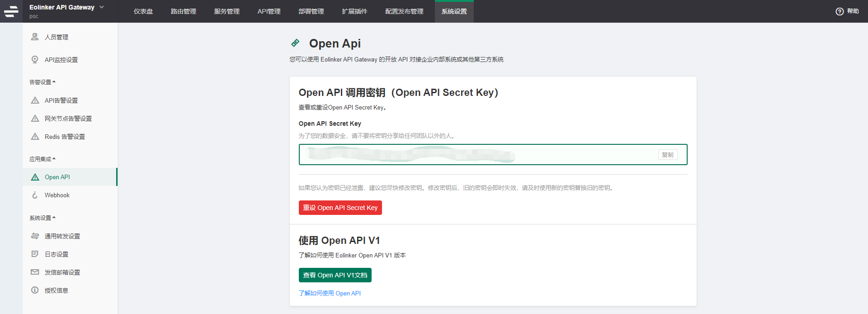Collapse the 告警设置 section

point(42,82)
